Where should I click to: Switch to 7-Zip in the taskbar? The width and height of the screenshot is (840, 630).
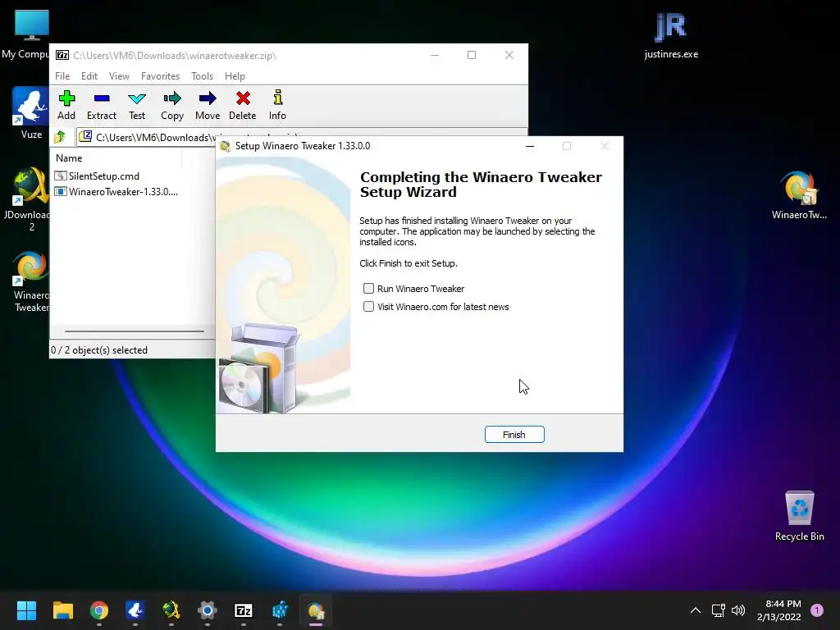(x=244, y=610)
